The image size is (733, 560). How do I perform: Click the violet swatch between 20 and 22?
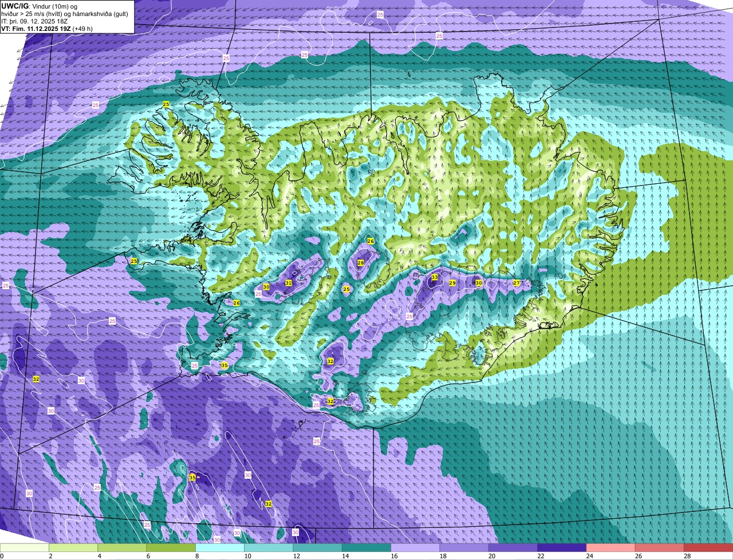pyautogui.click(x=513, y=547)
